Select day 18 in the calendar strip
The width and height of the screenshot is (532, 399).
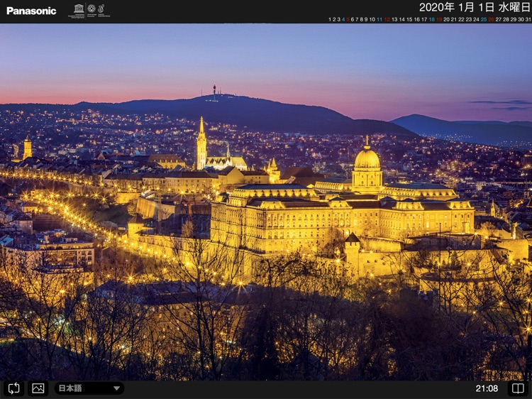tap(431, 19)
